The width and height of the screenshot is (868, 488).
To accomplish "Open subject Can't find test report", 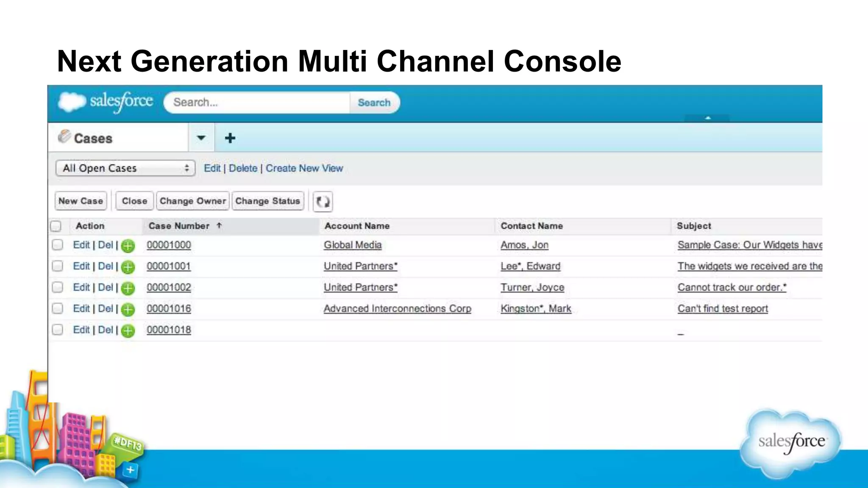I will [x=723, y=308].
